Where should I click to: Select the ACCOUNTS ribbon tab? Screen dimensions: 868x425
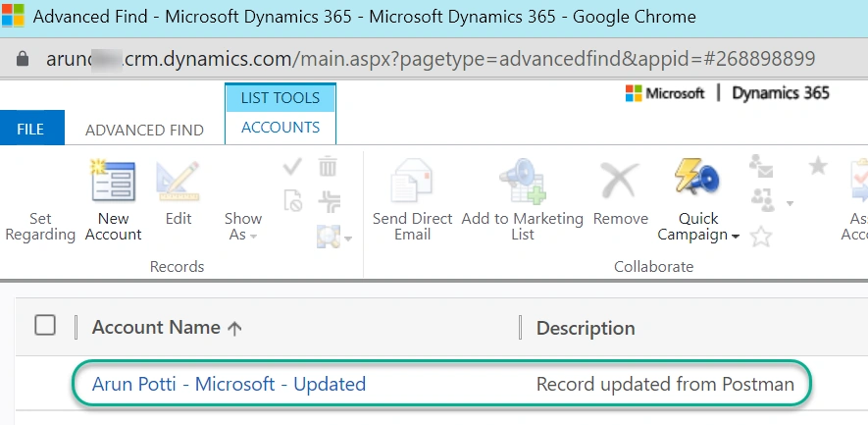pyautogui.click(x=281, y=128)
